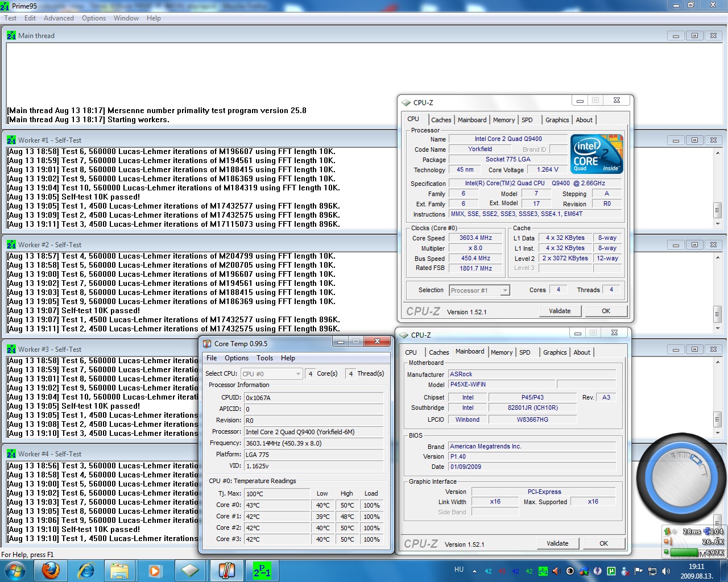
Task: Click Validate in lower CPU-Z window
Action: click(x=557, y=543)
